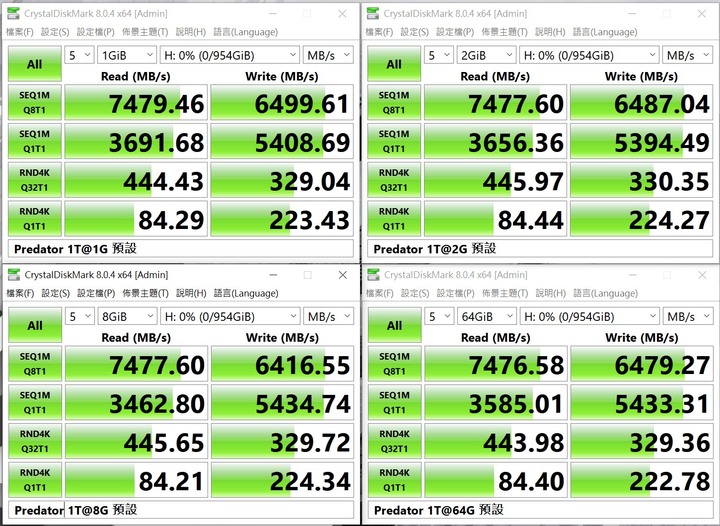Open the 8GiB test size dropdown
The image size is (720, 526).
127,317
